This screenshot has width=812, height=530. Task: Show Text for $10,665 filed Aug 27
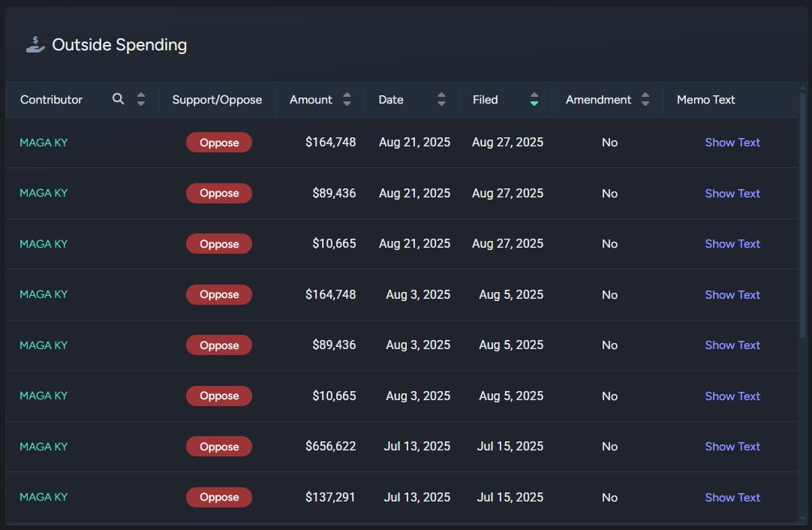732,243
